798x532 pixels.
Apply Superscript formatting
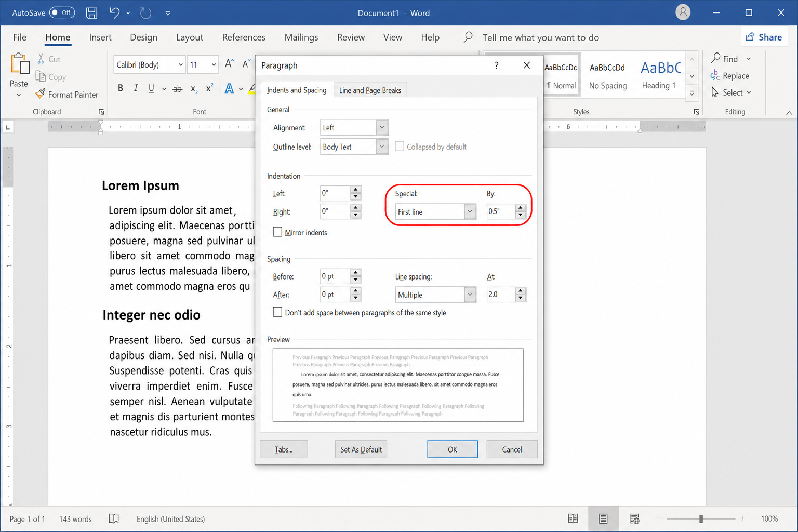coord(209,88)
